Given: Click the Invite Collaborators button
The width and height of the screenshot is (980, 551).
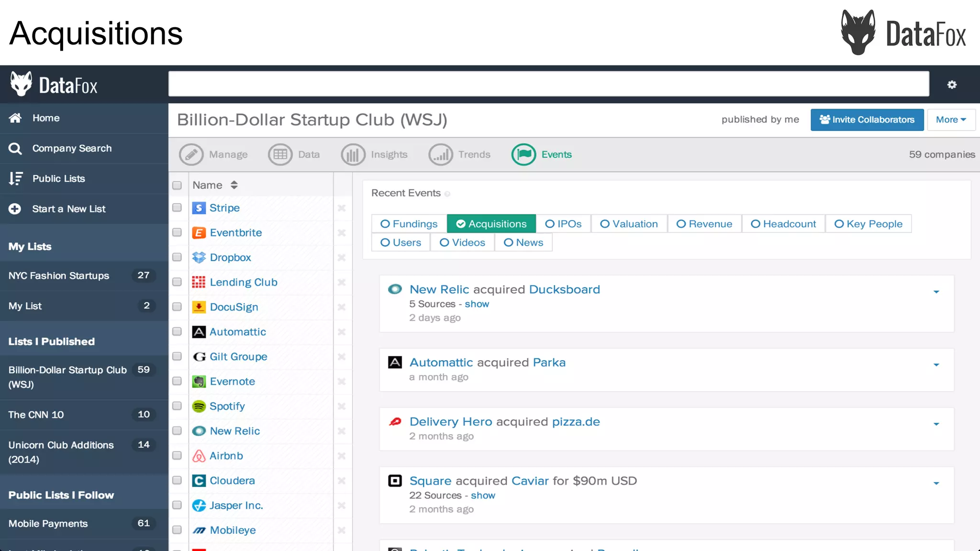Looking at the screenshot, I should 867,120.
